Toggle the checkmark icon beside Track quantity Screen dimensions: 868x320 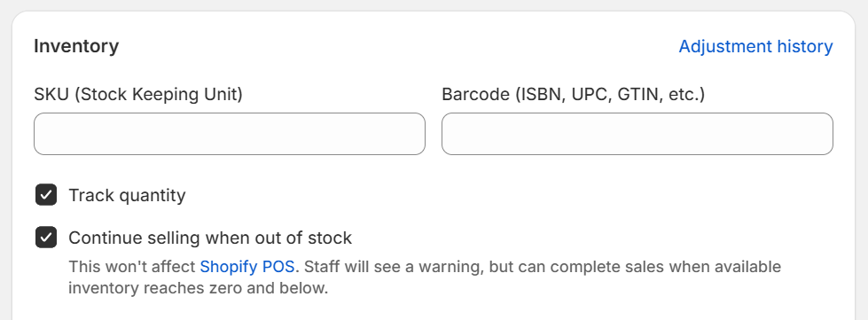(46, 195)
